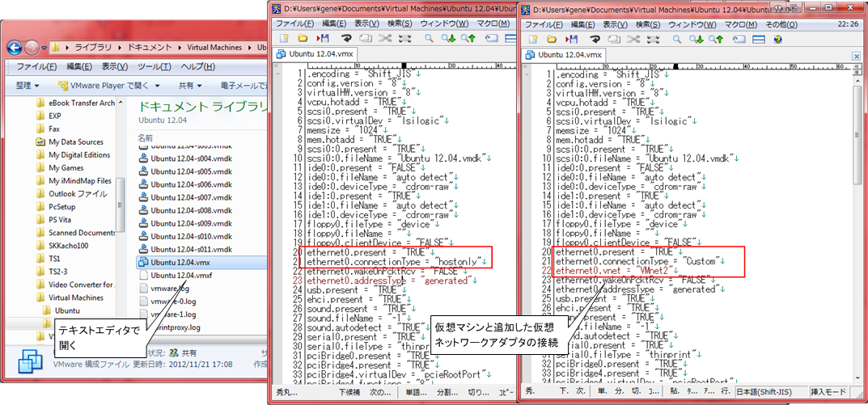Click the scissors cut icon in left editor

(x=385, y=38)
